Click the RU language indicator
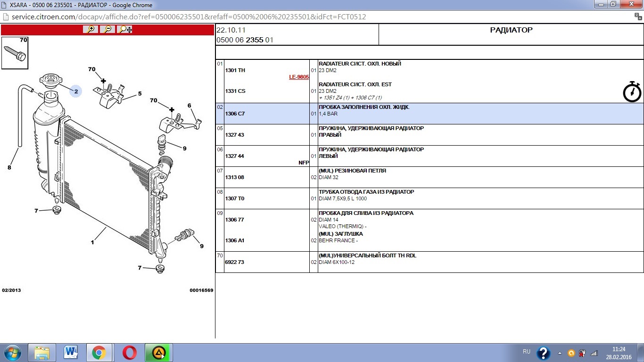 (x=527, y=352)
